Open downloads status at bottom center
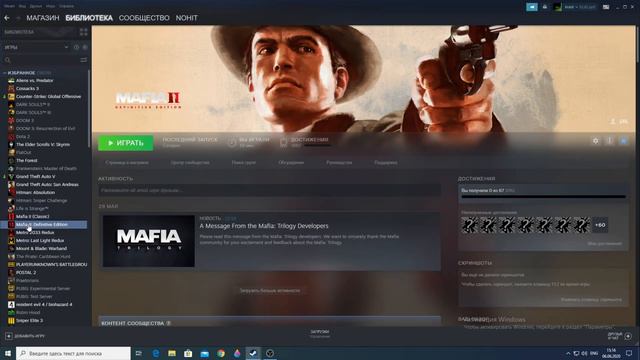The height and width of the screenshot is (360, 640). 320,334
